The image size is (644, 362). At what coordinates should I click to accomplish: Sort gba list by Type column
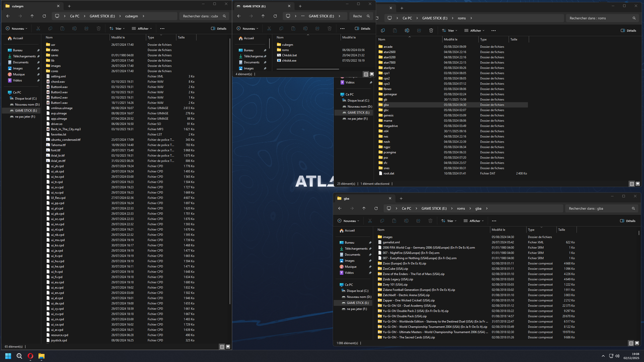541,229
